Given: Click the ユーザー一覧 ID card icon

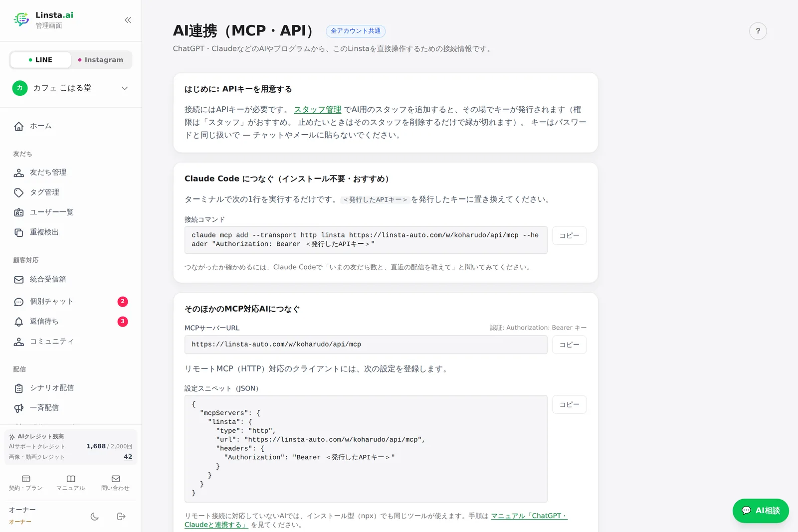Looking at the screenshot, I should (x=19, y=212).
